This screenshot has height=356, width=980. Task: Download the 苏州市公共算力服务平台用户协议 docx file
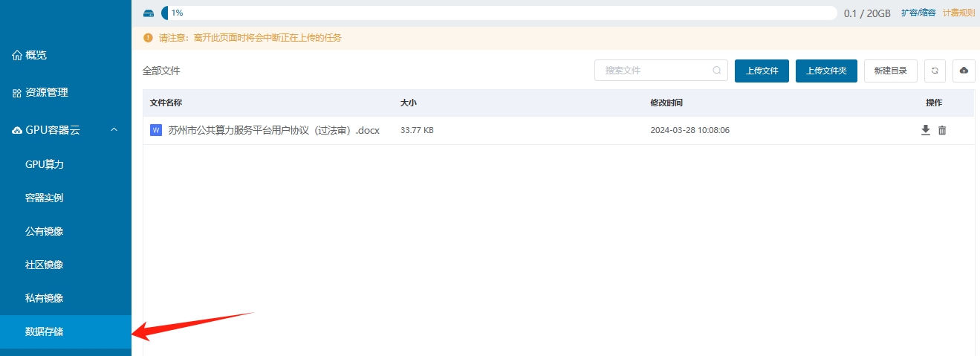click(926, 130)
